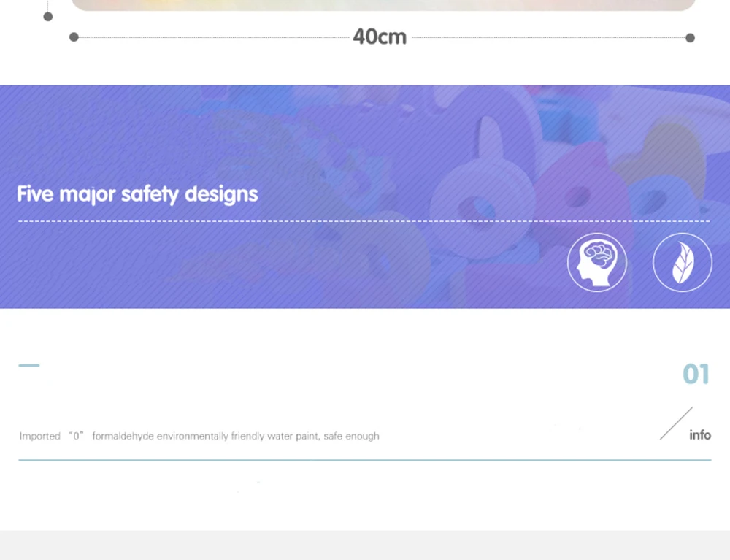
Task: Click the "info" label
Action: [700, 434]
